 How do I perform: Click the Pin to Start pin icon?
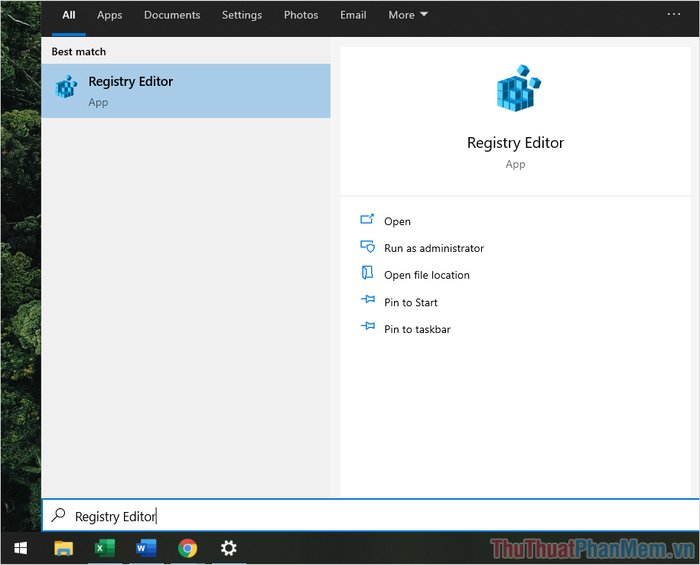(368, 299)
